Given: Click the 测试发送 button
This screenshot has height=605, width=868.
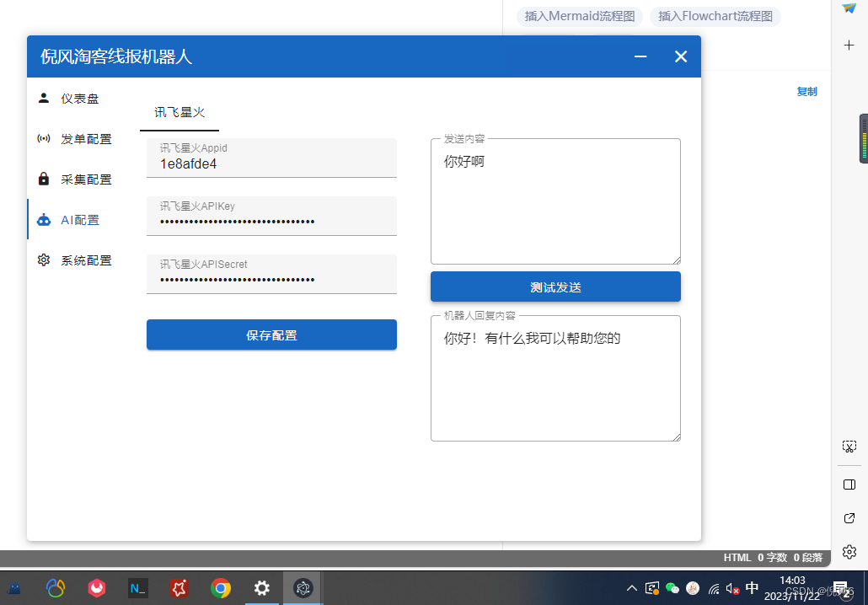Looking at the screenshot, I should [x=556, y=286].
